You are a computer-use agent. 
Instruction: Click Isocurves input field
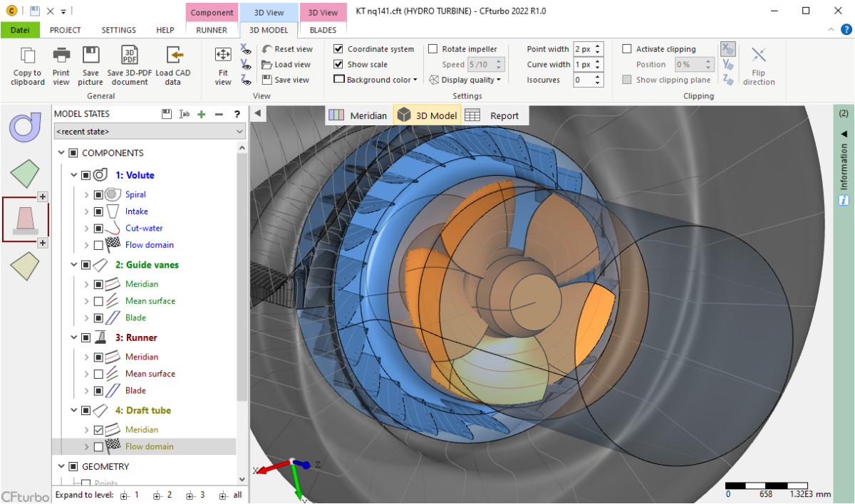[583, 80]
